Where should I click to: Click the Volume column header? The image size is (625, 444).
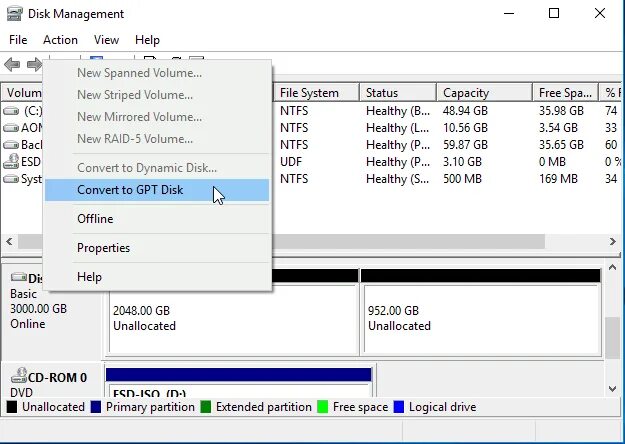pos(23,93)
